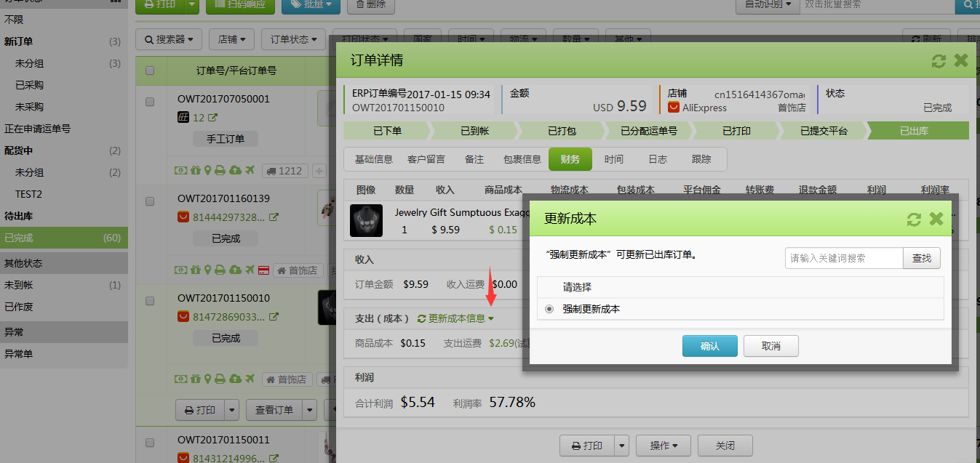Focus the 请输入关键词搜索 input field
The width and height of the screenshot is (980, 463).
[844, 258]
